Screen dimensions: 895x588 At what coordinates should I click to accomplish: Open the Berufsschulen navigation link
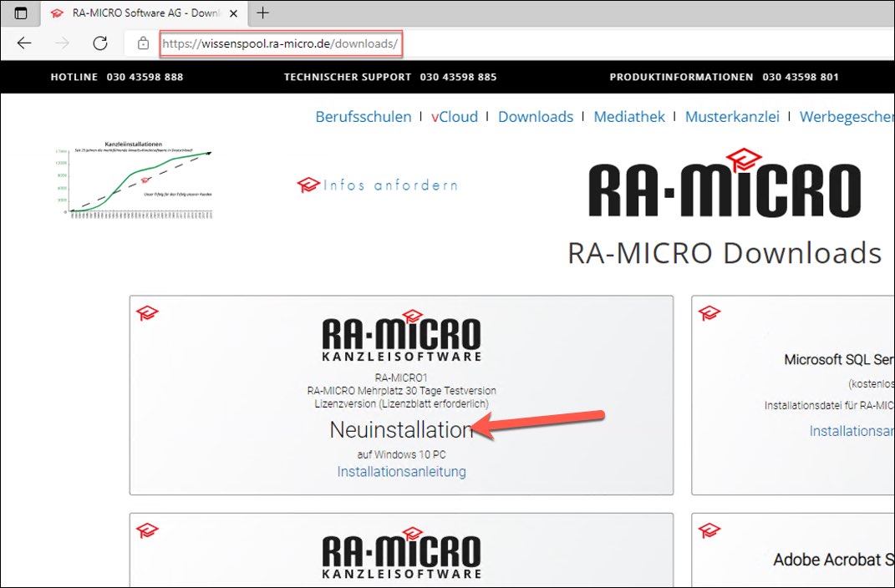[363, 117]
